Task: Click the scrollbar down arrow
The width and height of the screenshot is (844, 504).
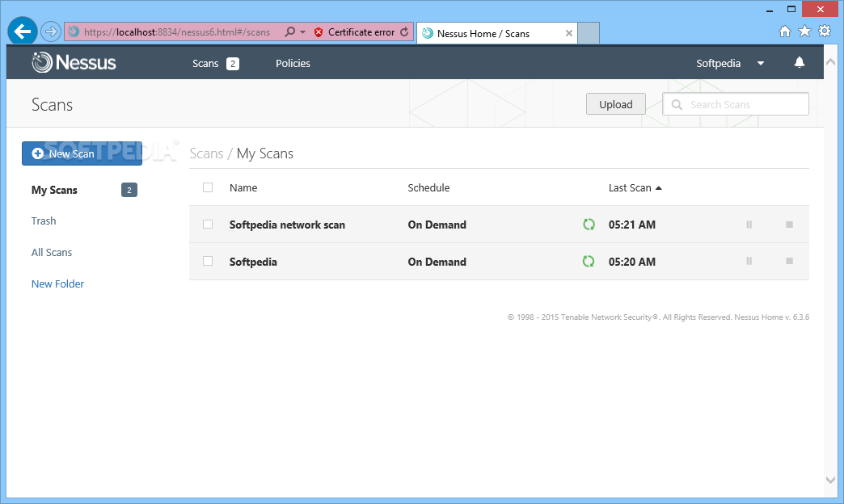Action: point(830,480)
